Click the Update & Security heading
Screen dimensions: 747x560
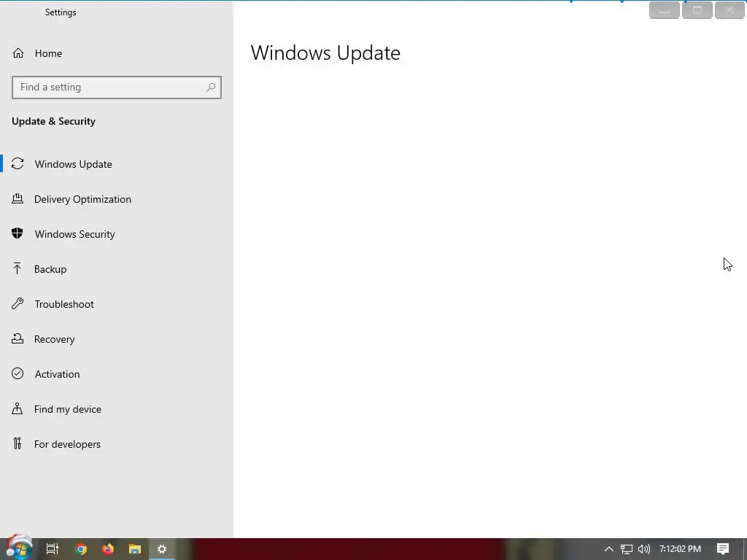[x=54, y=122]
